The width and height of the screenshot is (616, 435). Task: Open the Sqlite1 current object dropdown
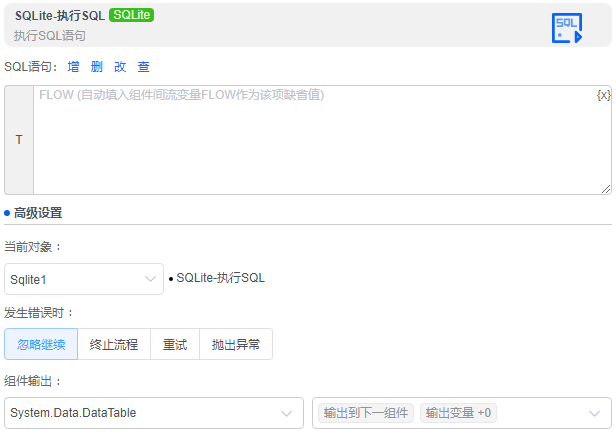[x=84, y=279]
